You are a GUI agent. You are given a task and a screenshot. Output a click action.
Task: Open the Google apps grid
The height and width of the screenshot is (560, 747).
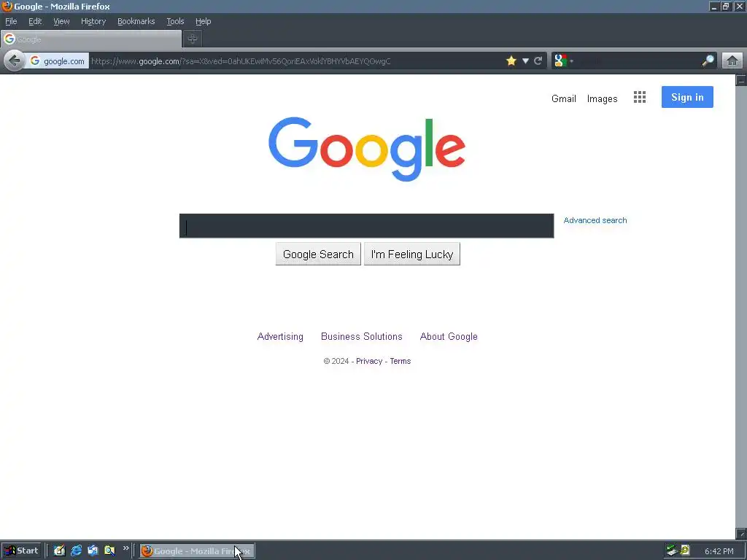coord(640,97)
